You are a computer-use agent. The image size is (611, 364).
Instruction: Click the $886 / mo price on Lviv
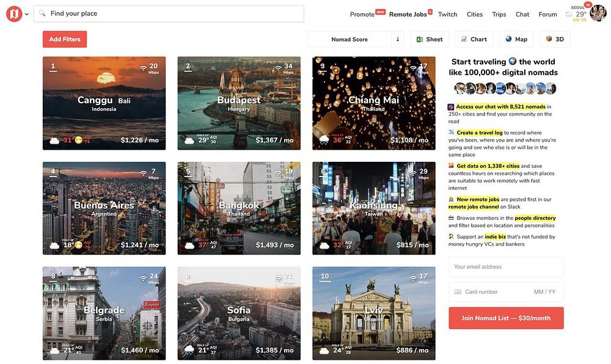pos(412,351)
